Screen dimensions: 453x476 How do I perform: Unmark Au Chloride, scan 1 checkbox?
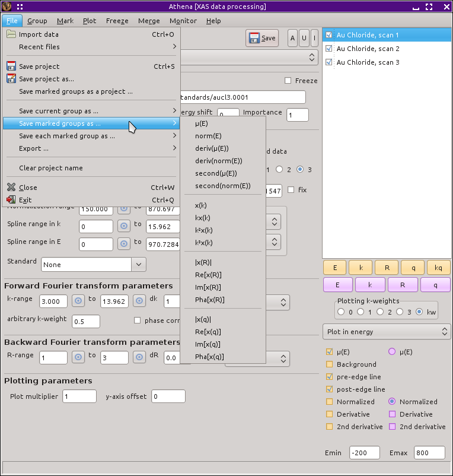click(328, 35)
